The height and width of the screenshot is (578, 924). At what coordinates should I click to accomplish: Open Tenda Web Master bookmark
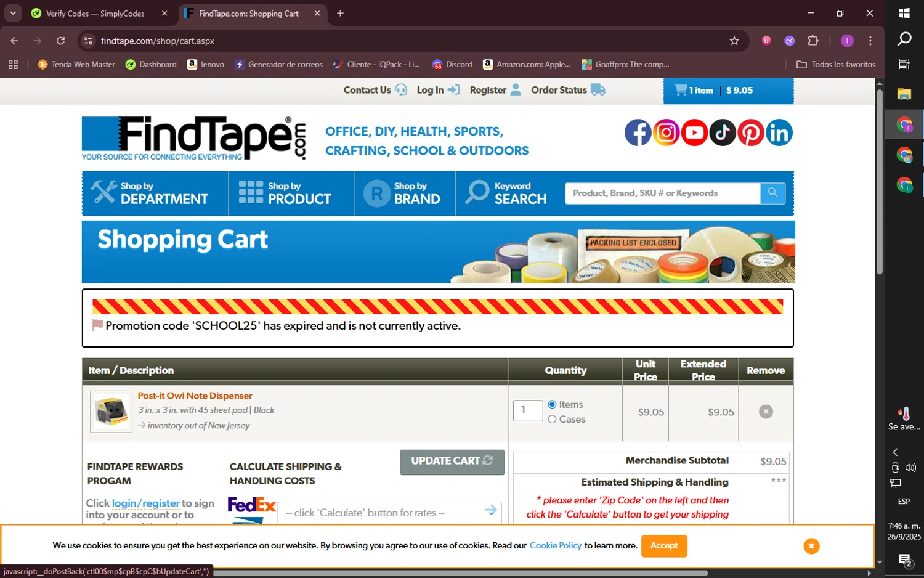coord(76,64)
